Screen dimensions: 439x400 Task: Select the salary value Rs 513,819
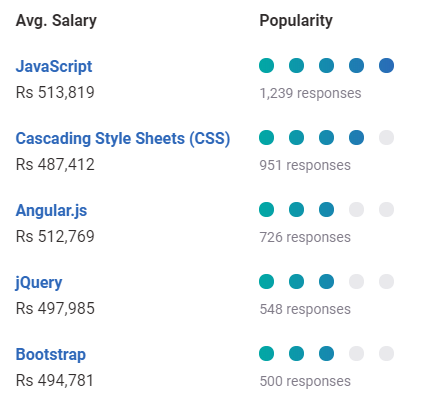coord(55,92)
